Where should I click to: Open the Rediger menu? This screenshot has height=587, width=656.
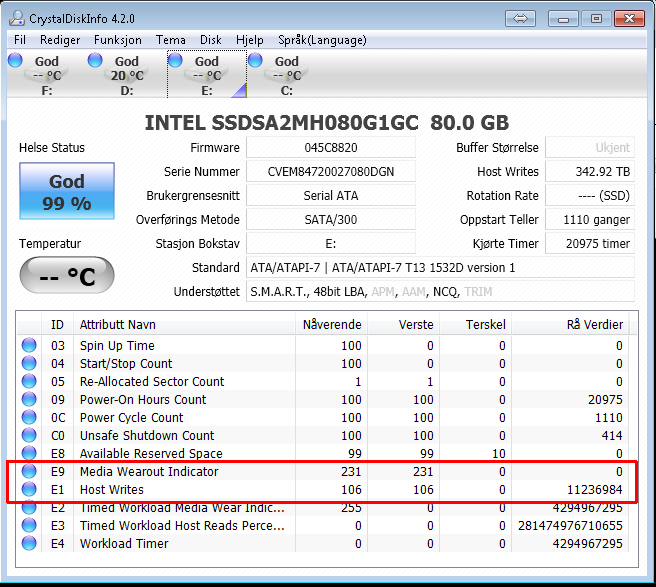pyautogui.click(x=60, y=40)
